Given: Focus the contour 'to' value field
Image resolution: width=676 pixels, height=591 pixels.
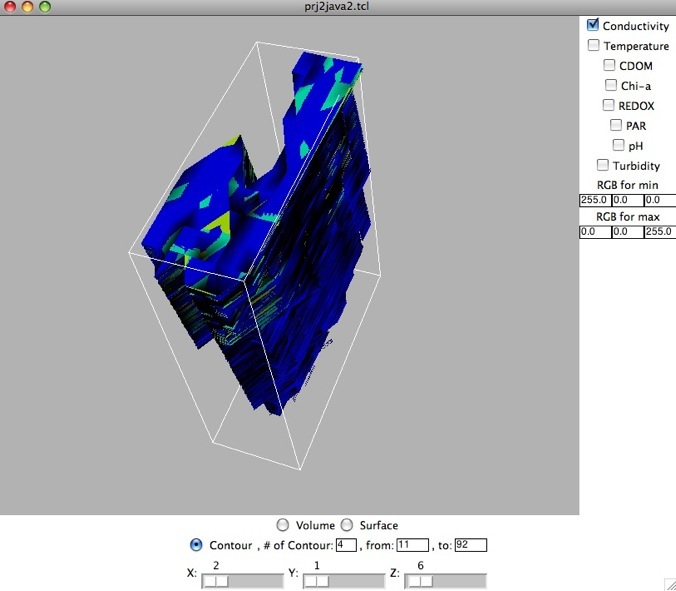Looking at the screenshot, I should click(471, 545).
